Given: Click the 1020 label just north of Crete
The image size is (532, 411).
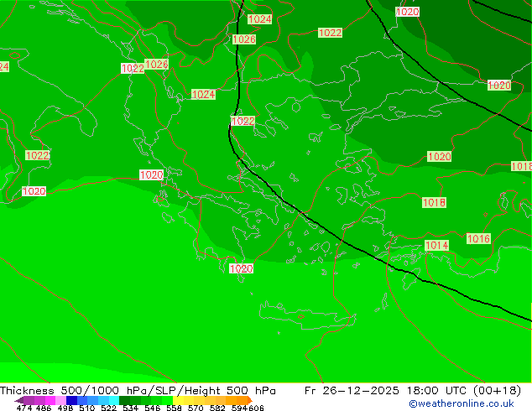Looking at the screenshot, I should point(241,269).
